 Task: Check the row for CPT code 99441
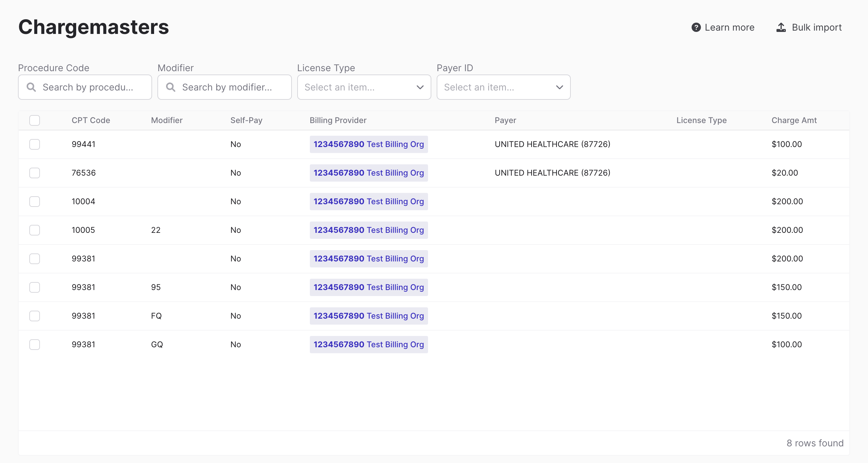point(34,144)
